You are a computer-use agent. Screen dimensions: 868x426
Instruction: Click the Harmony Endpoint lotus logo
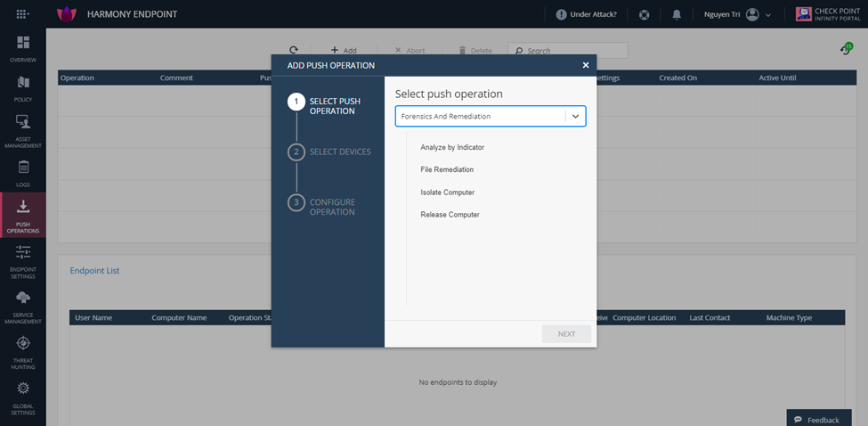(x=67, y=14)
